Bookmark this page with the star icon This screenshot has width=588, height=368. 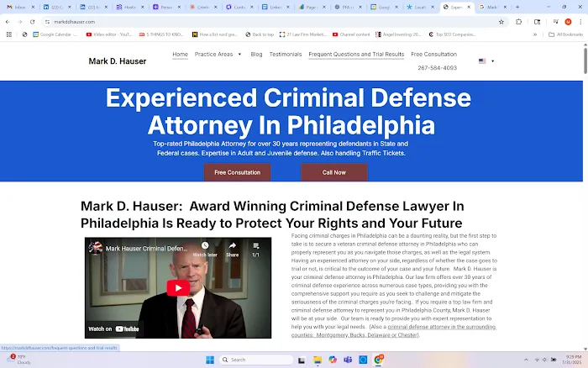(501, 22)
